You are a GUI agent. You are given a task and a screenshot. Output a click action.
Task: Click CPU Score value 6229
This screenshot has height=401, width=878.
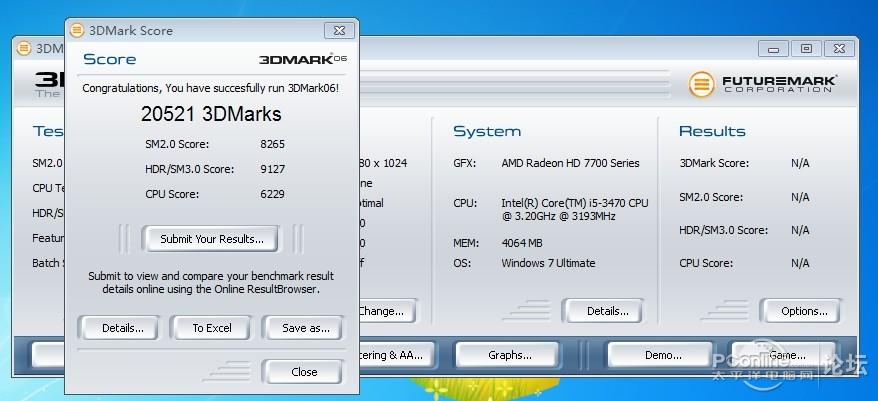[272, 194]
